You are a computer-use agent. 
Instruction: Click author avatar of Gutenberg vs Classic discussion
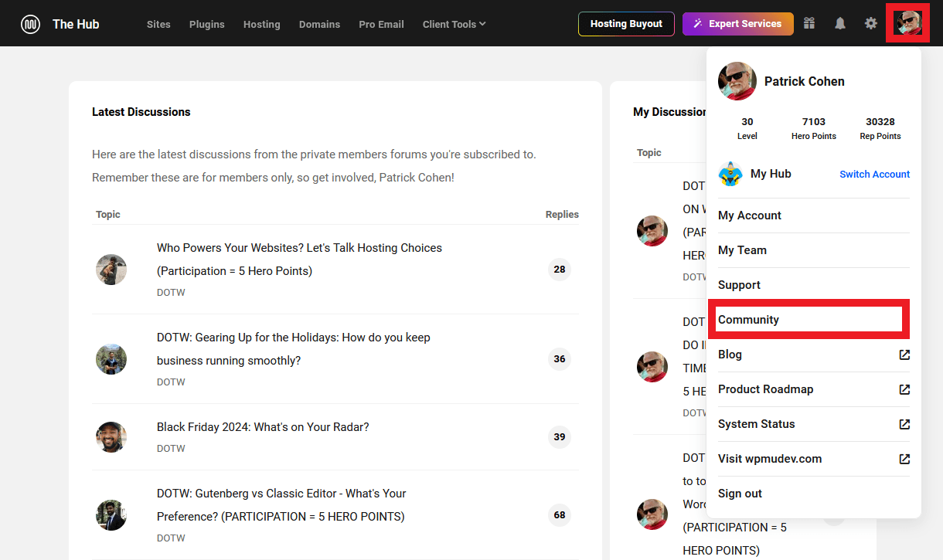111,515
